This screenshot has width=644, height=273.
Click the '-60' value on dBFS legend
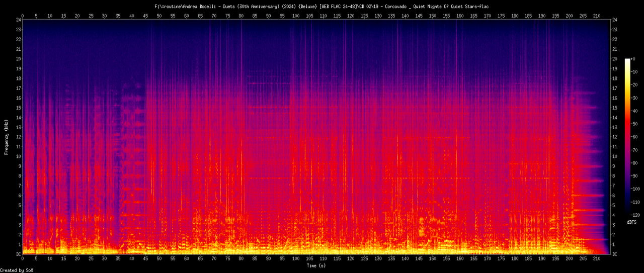coord(634,137)
